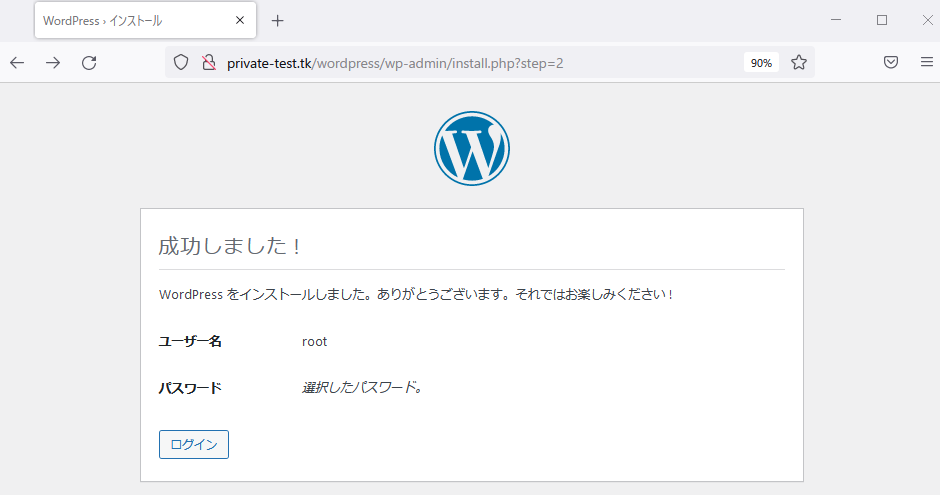Click the ログイン button
Image resolution: width=940 pixels, height=495 pixels.
(x=194, y=445)
